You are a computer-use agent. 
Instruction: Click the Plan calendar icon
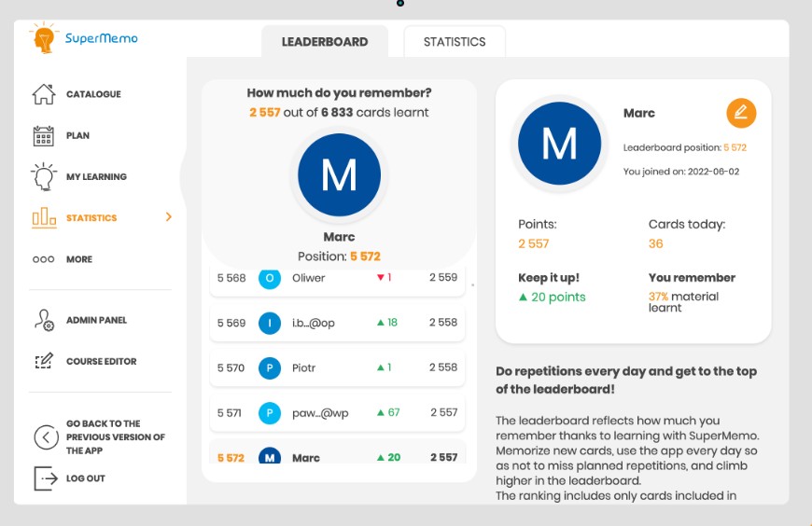pos(44,136)
